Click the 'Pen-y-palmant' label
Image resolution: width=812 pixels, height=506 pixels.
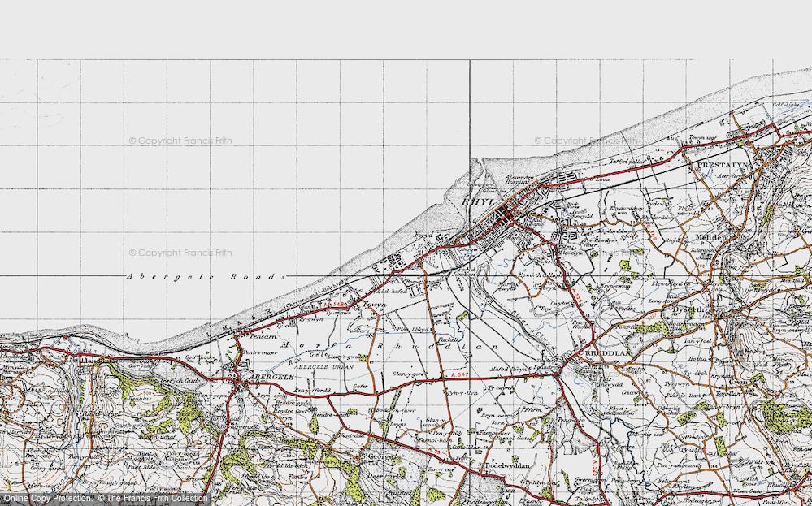click(x=676, y=465)
